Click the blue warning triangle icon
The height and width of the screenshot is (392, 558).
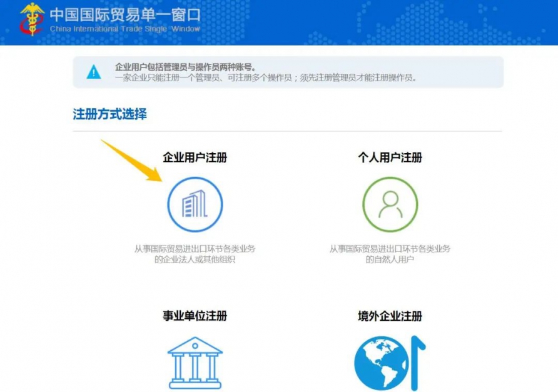coord(94,72)
